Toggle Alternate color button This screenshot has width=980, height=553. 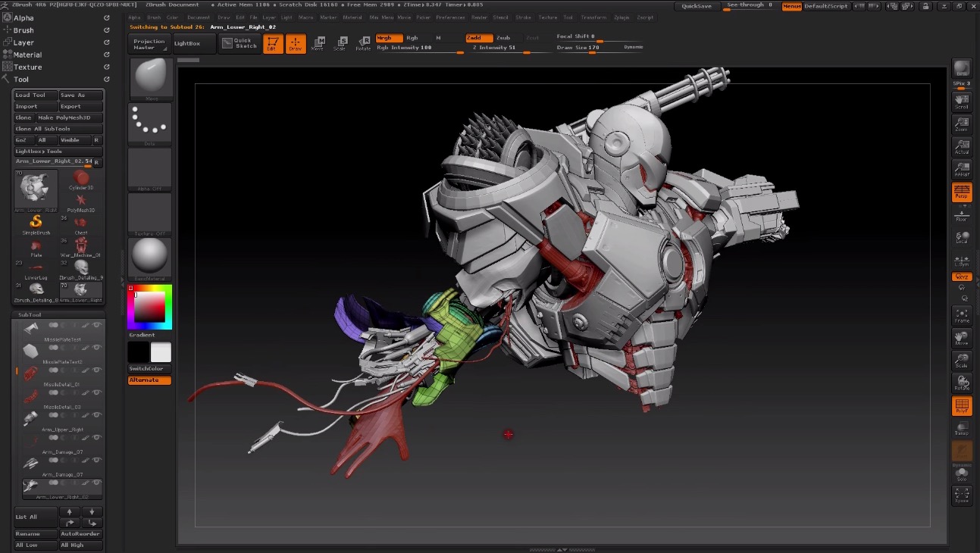(149, 380)
